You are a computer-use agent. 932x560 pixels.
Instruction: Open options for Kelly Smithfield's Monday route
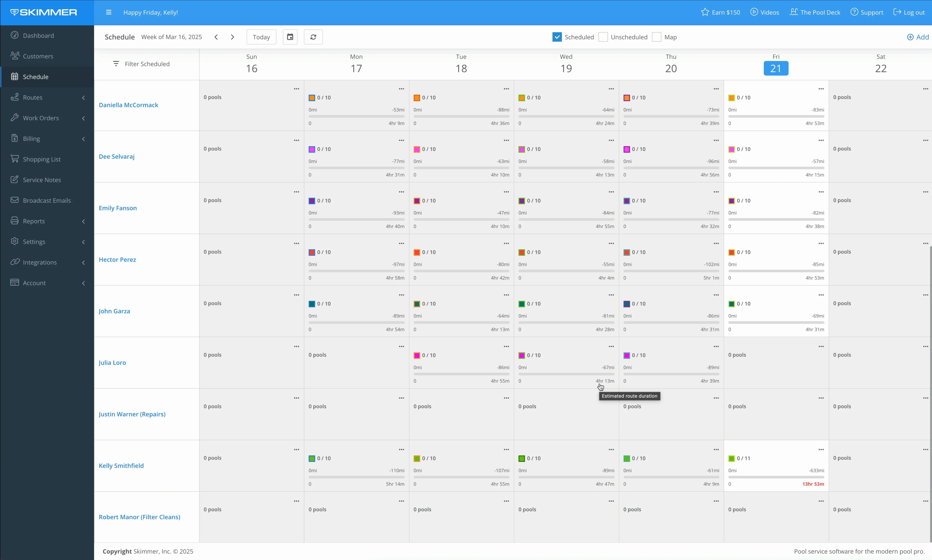coord(401,449)
